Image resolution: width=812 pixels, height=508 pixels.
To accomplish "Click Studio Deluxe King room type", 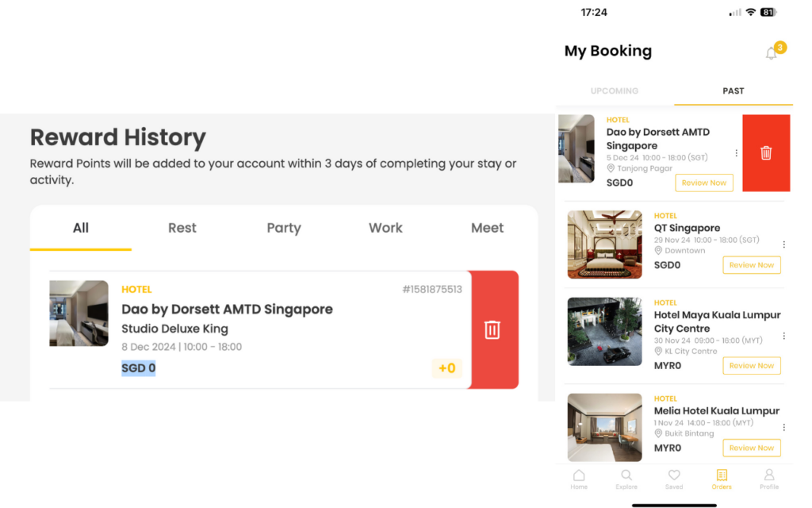I will coord(174,329).
